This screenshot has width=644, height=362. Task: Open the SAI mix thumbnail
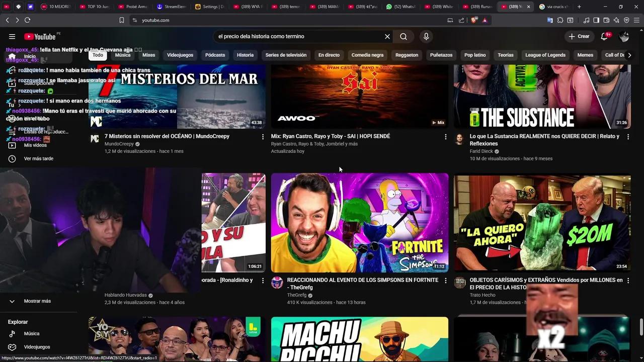360,97
